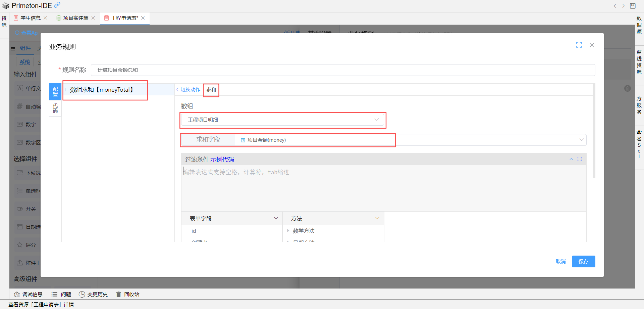The height and width of the screenshot is (309, 644).
Task: Open the 示例代码 link
Action: click(x=222, y=160)
